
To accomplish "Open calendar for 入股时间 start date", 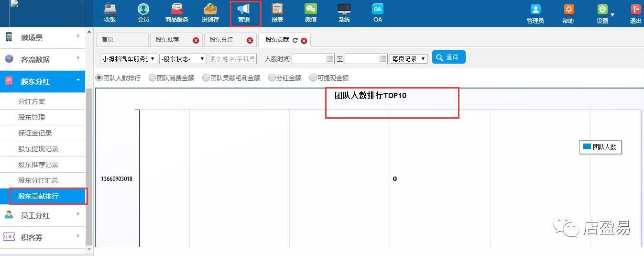I will [330, 59].
